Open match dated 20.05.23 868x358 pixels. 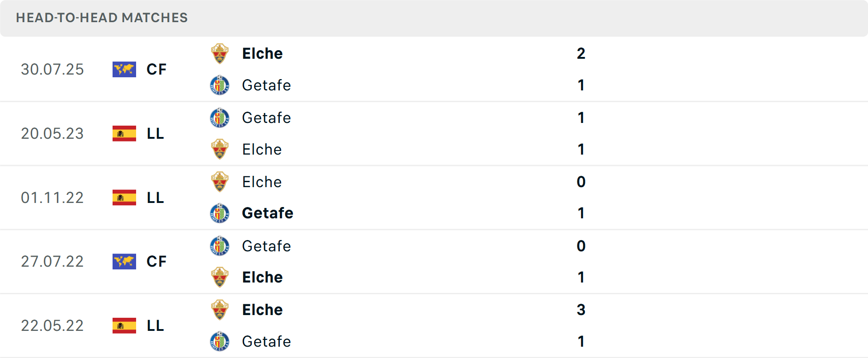click(52, 134)
